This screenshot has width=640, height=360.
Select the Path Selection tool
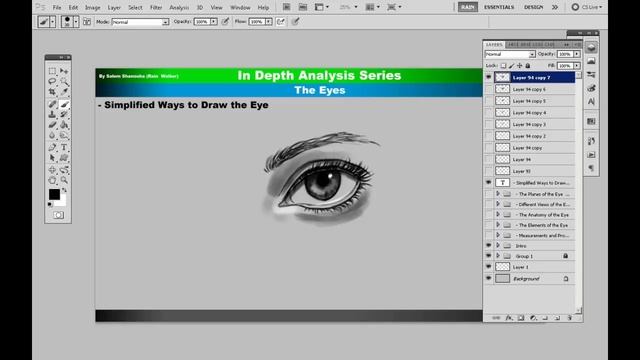click(x=52, y=158)
